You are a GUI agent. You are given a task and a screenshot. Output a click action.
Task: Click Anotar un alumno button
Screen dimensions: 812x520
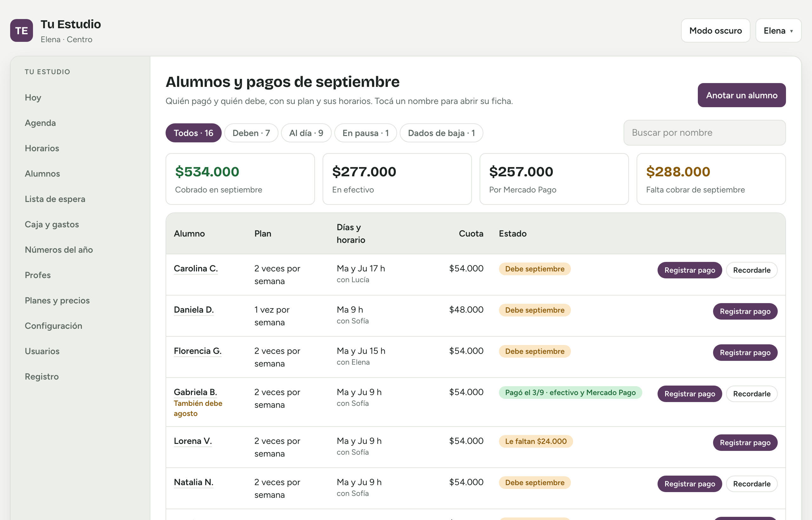tap(742, 95)
